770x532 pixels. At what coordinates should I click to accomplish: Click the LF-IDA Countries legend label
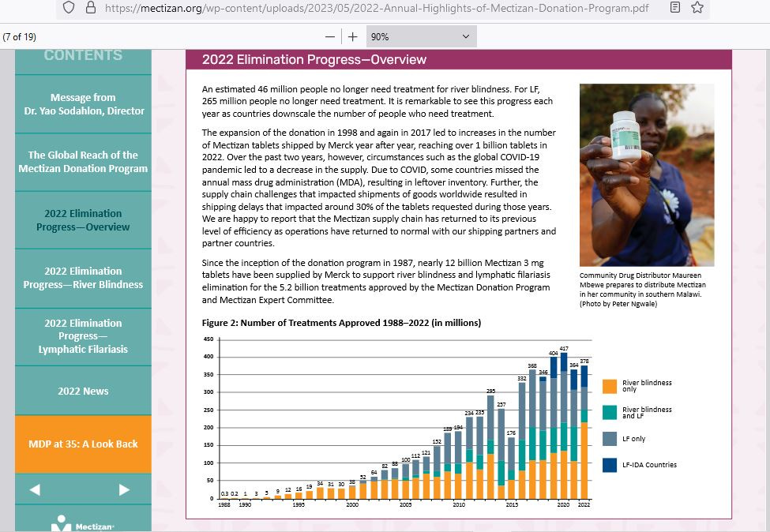coord(649,465)
